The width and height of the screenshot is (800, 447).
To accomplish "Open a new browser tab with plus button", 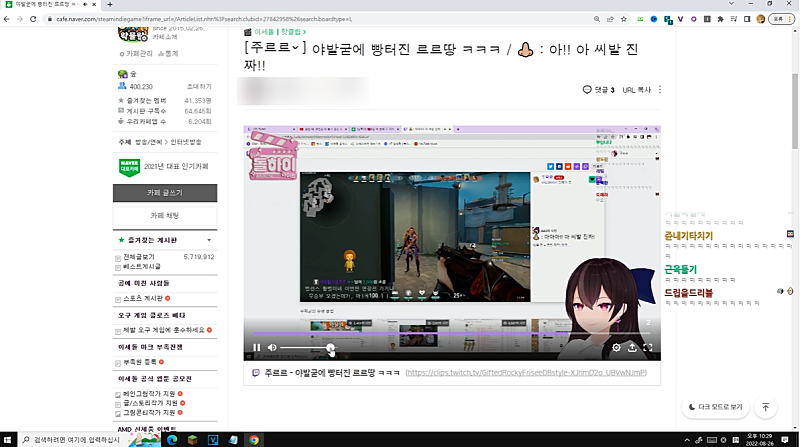I will (x=110, y=4).
